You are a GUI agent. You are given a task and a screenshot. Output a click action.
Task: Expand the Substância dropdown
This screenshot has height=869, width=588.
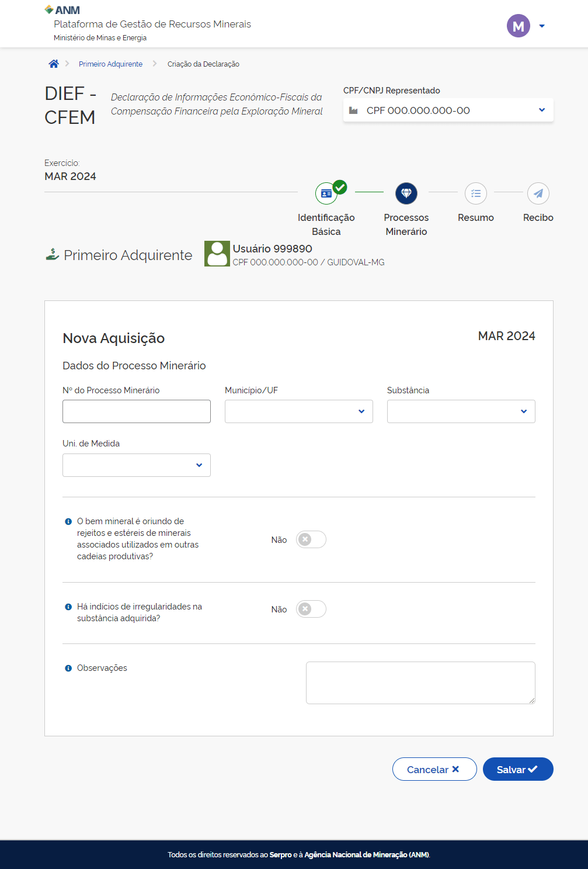click(461, 411)
